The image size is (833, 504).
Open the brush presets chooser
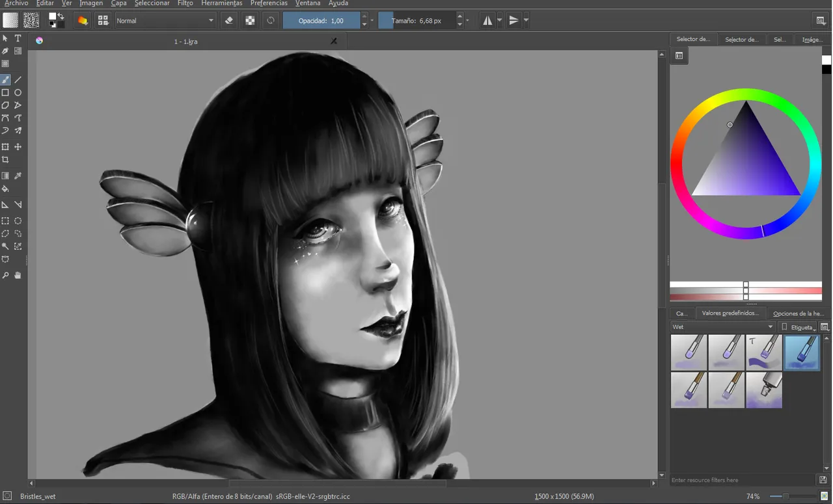coord(103,21)
